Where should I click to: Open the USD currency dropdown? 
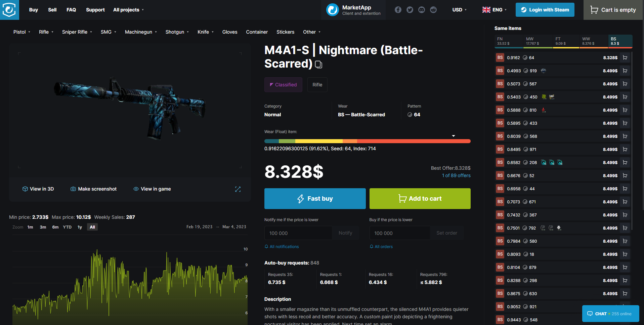click(459, 10)
